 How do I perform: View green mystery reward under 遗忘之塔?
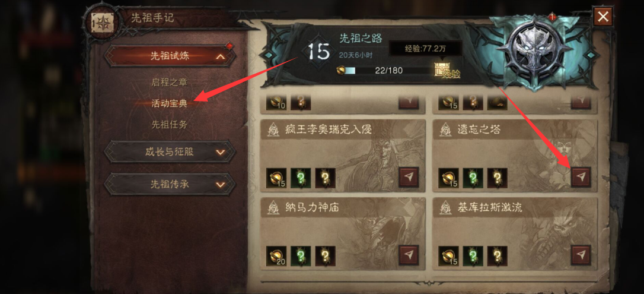click(x=473, y=178)
